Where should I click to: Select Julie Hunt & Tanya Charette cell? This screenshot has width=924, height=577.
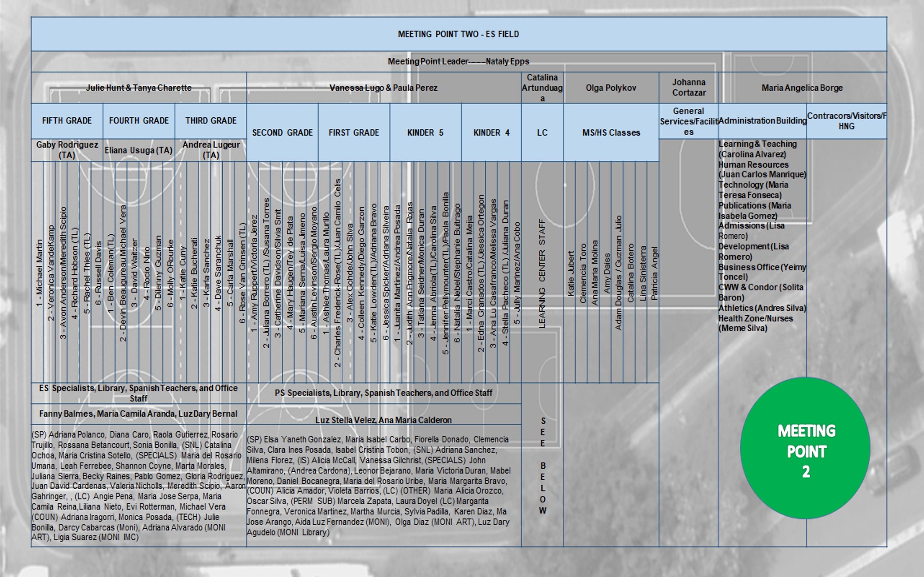tap(139, 88)
